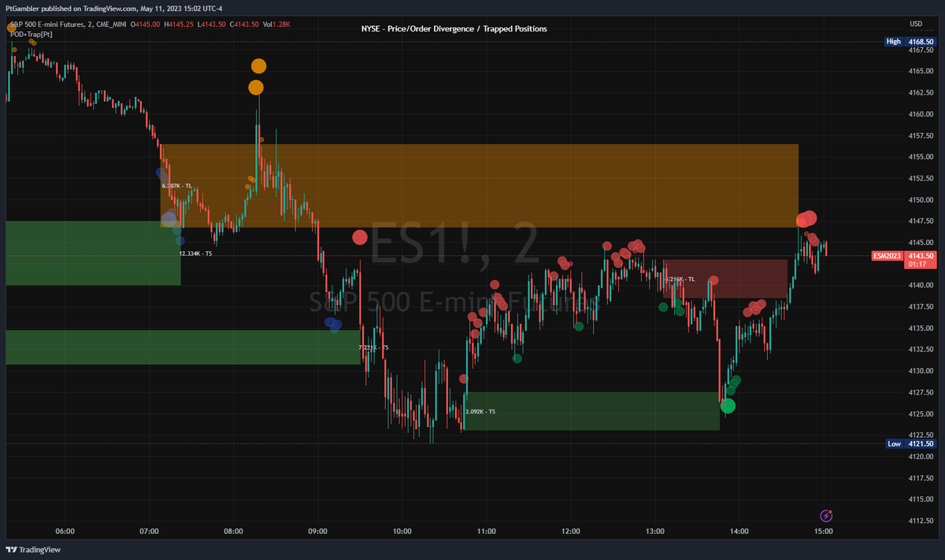
Task: Click the High 4168.50 price label
Action: pos(910,42)
